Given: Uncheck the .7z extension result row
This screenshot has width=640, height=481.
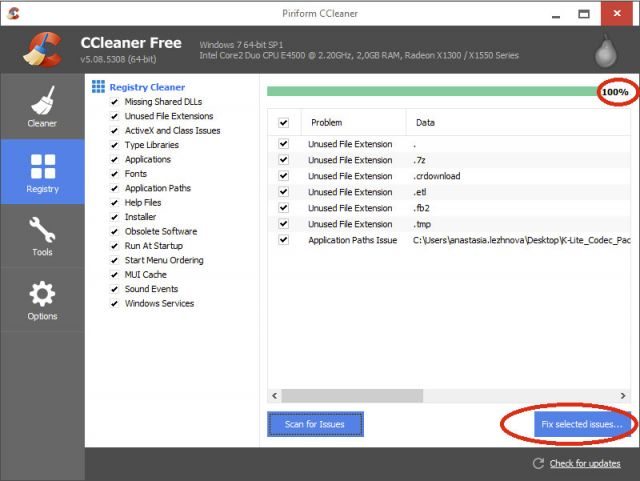Looking at the screenshot, I should point(283,160).
